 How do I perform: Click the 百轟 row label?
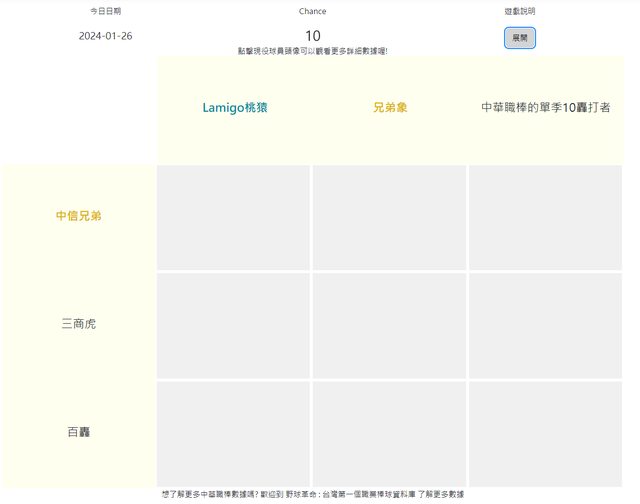pos(78,432)
